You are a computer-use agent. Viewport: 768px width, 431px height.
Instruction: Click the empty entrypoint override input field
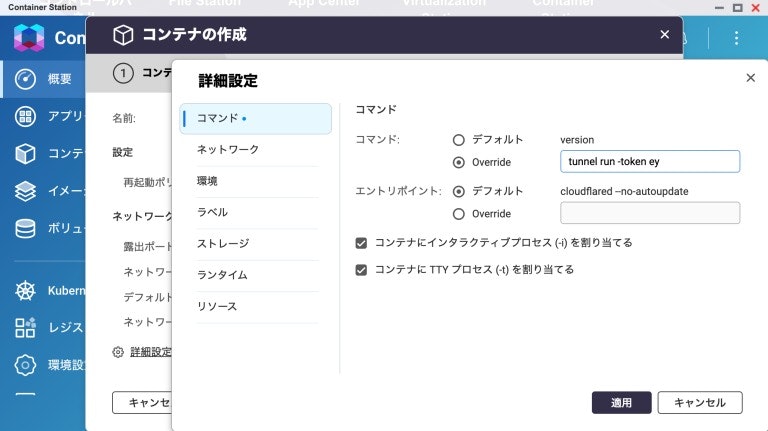coord(650,213)
